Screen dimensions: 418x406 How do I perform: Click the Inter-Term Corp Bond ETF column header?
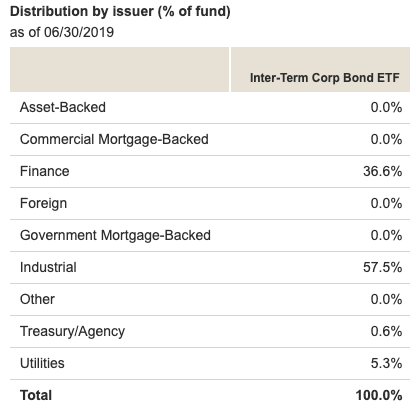click(324, 78)
